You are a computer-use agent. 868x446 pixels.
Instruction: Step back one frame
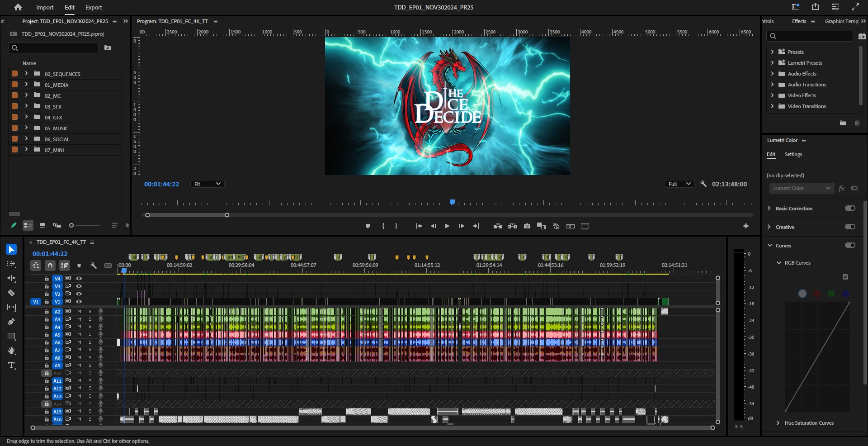pos(434,226)
